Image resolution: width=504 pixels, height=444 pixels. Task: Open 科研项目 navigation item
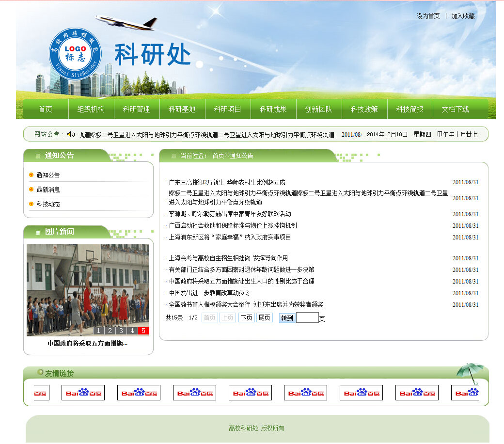[x=228, y=110]
